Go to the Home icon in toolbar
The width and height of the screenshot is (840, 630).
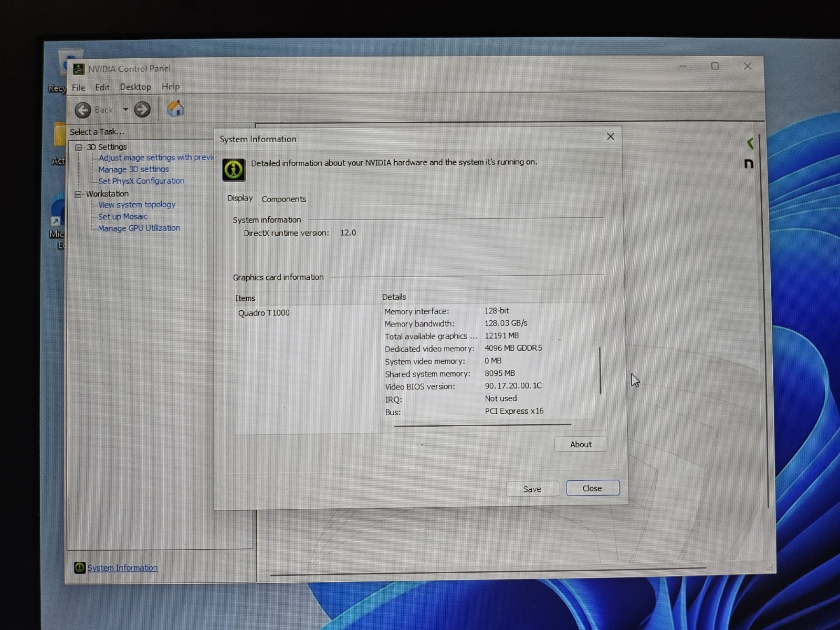[x=175, y=109]
